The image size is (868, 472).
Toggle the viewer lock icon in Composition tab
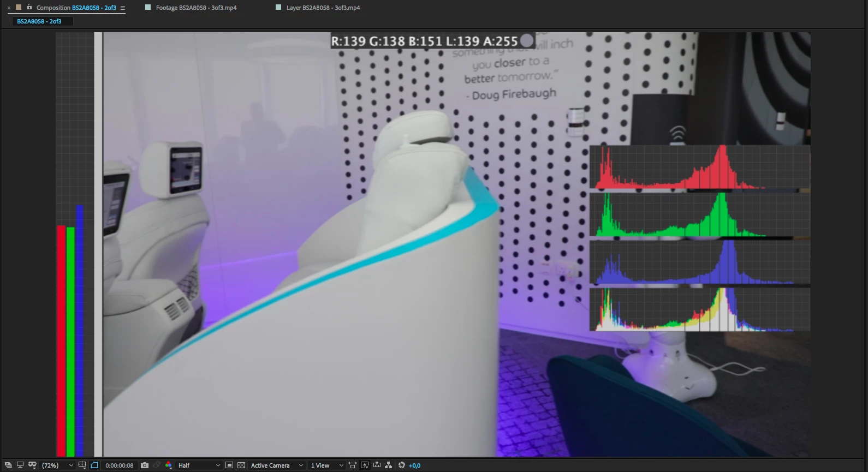click(x=29, y=7)
